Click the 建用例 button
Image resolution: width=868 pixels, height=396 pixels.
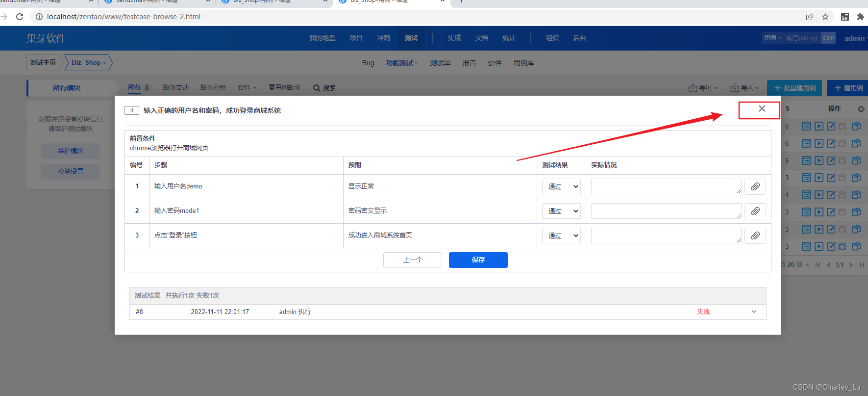tap(848, 88)
